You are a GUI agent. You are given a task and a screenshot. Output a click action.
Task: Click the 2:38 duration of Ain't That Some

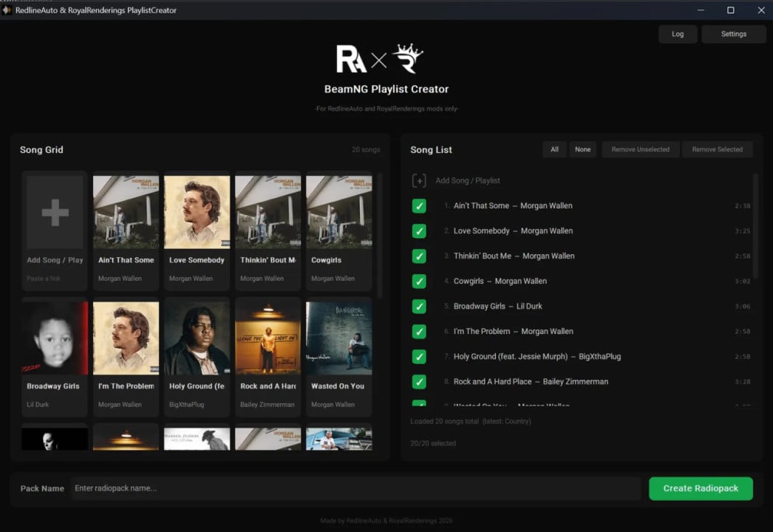point(743,205)
